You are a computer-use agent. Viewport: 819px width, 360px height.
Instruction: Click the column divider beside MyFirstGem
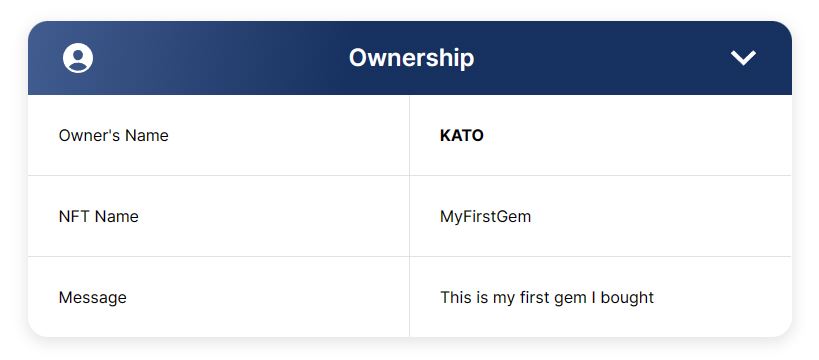[x=410, y=216]
